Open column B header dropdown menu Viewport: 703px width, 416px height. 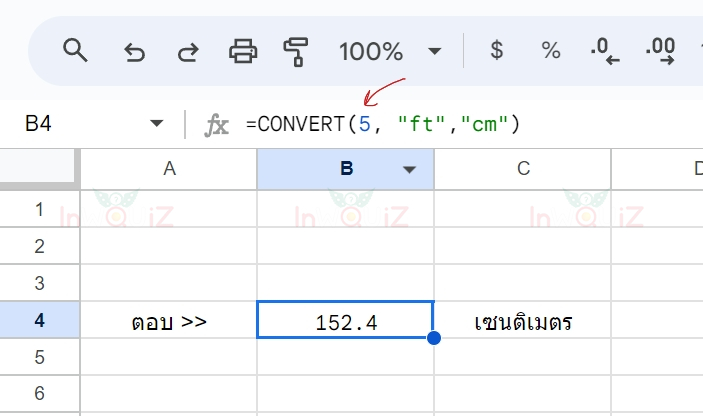click(409, 170)
